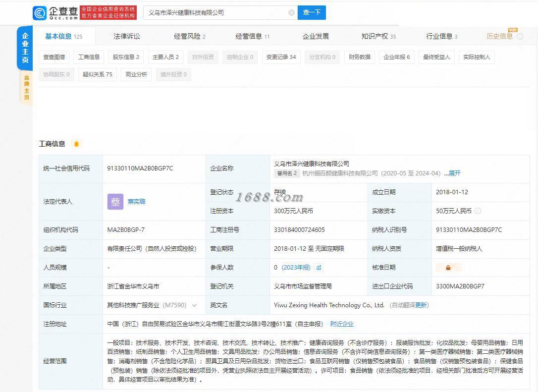Select 纳税人资质 增值税一般纳税人
This screenshot has height=392, width=538.
[459, 248]
